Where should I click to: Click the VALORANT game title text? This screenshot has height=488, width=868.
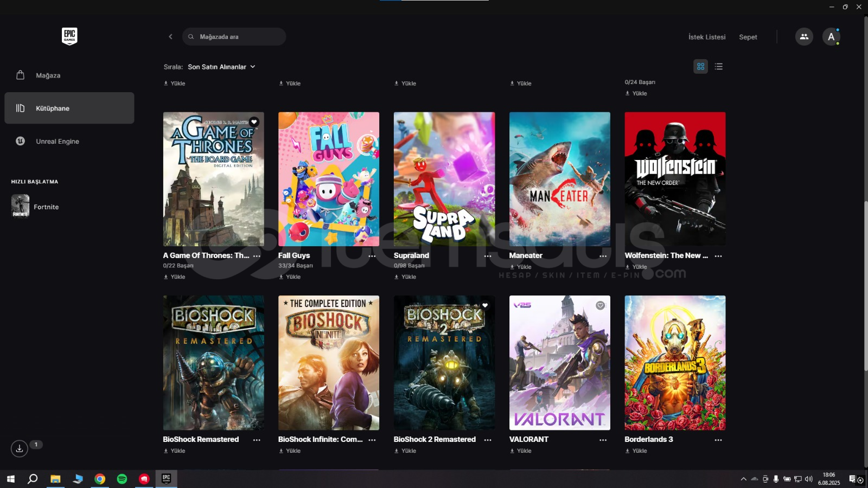point(529,439)
